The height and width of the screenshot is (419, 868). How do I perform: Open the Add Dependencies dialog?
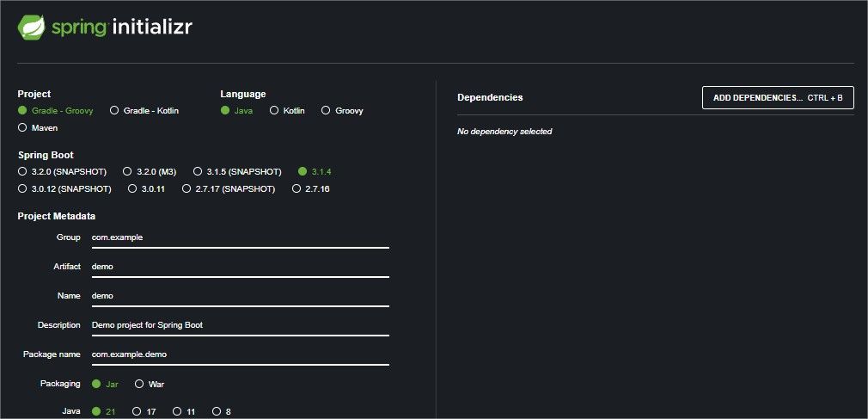(x=778, y=97)
